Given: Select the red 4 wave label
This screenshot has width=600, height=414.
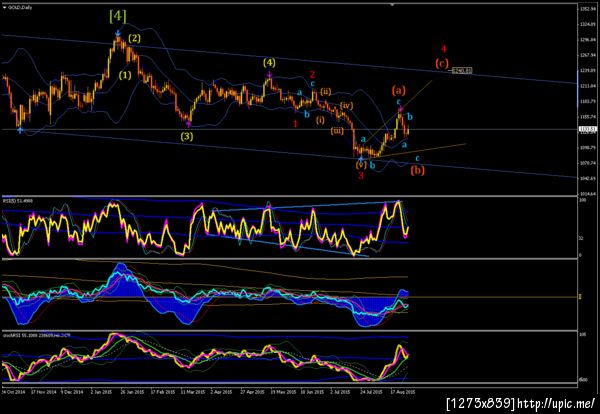Looking at the screenshot, I should click(443, 49).
